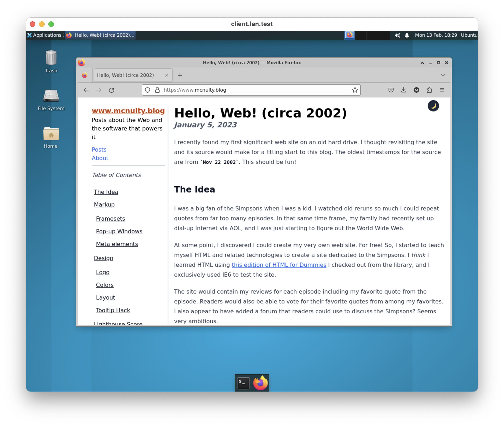
Task: Open a new tab with the plus button
Action: (x=180, y=75)
